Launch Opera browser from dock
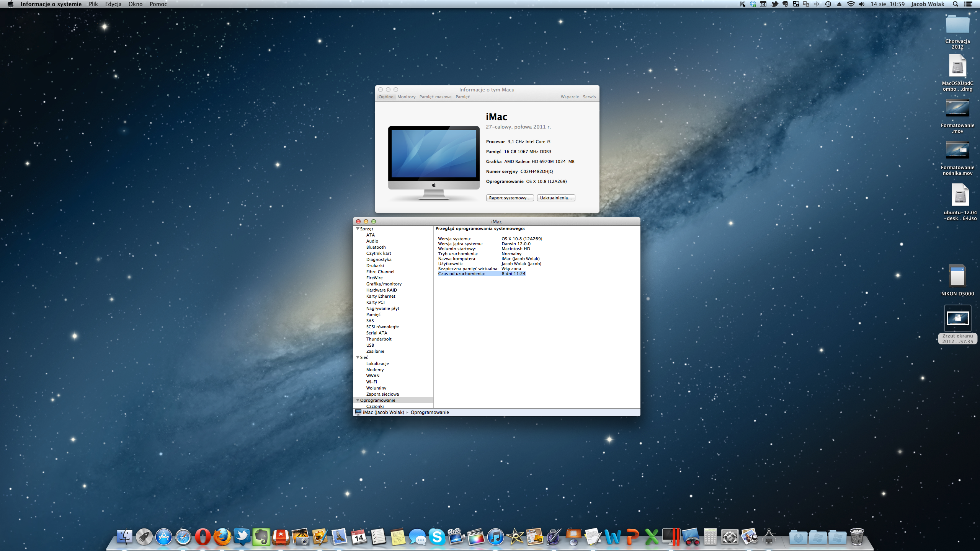The image size is (980, 551). click(x=203, y=536)
